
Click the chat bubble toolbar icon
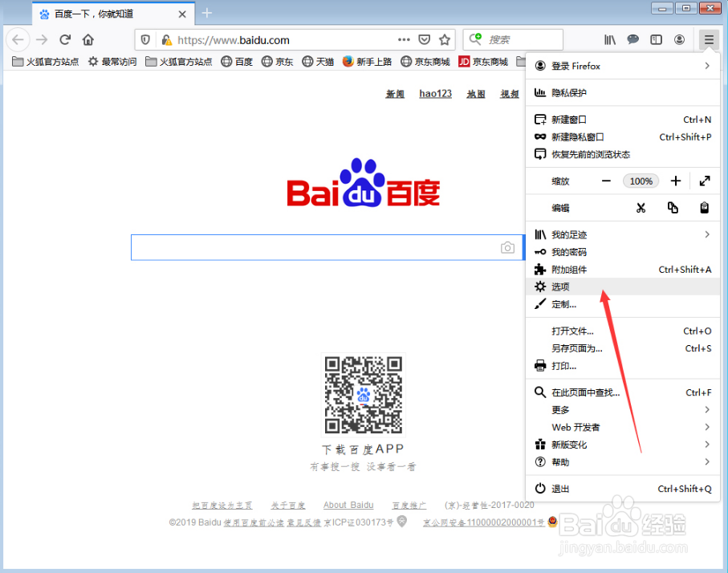click(632, 40)
